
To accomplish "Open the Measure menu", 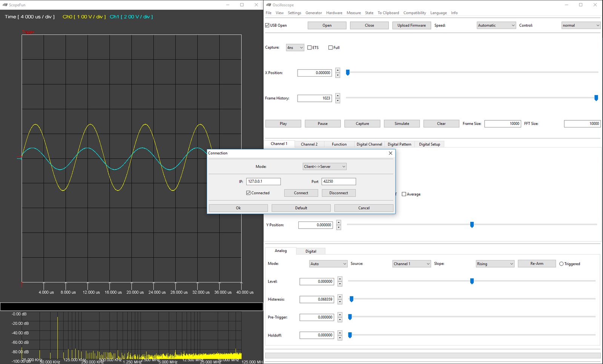I will tap(354, 13).
